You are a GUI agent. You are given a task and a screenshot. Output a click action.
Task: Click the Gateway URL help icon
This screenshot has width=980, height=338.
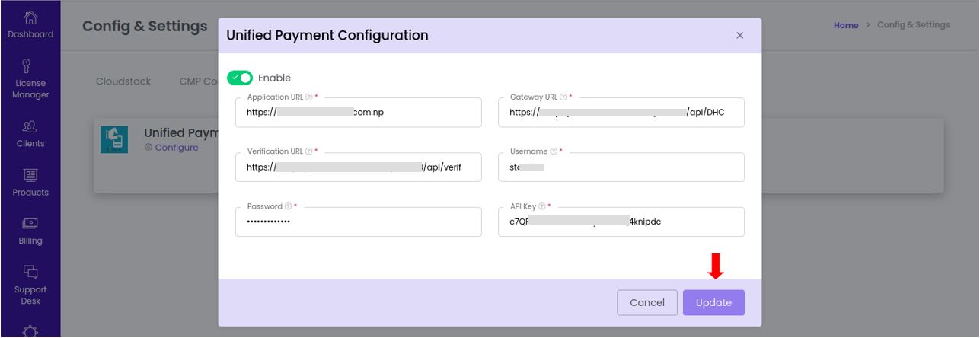pos(563,97)
